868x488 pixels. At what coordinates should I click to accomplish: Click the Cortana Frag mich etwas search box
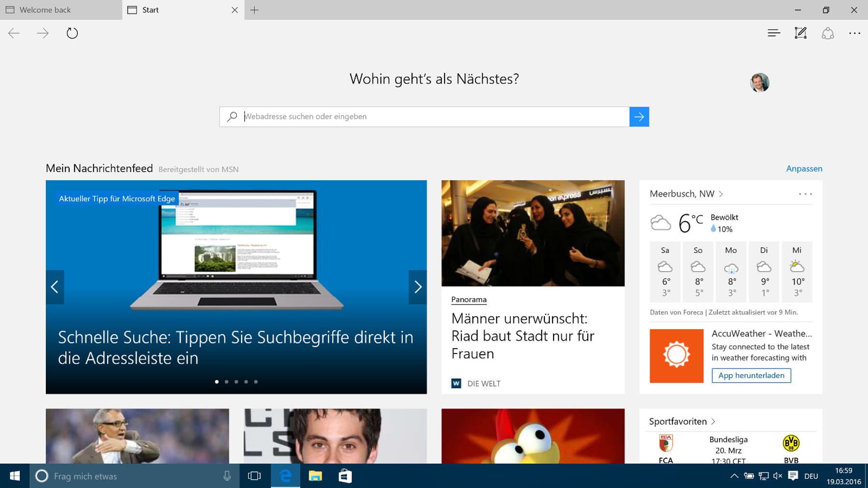tap(134, 476)
